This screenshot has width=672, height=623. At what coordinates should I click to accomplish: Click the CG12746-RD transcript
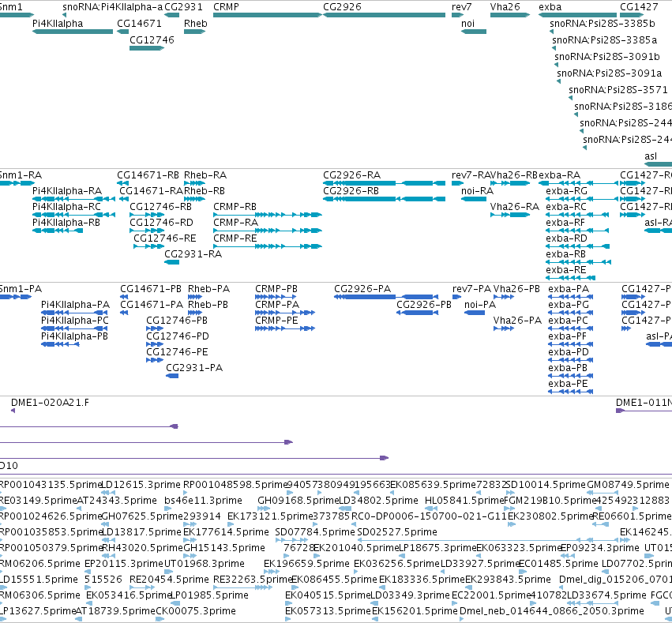[147, 231]
